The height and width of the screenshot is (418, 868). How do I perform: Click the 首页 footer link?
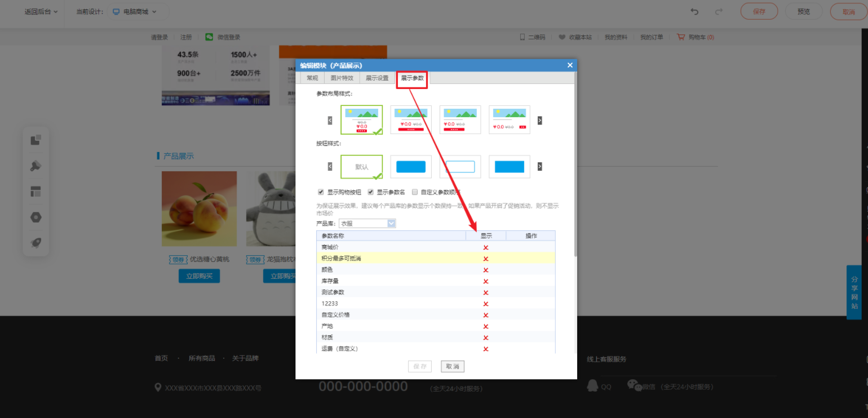(161, 358)
